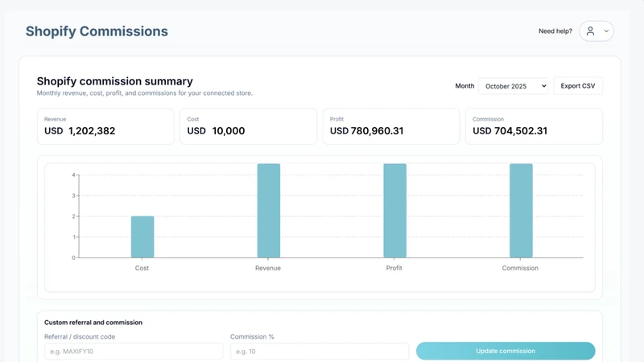Click the Cost axis label under chart
The height and width of the screenshot is (362, 644).
click(142, 268)
